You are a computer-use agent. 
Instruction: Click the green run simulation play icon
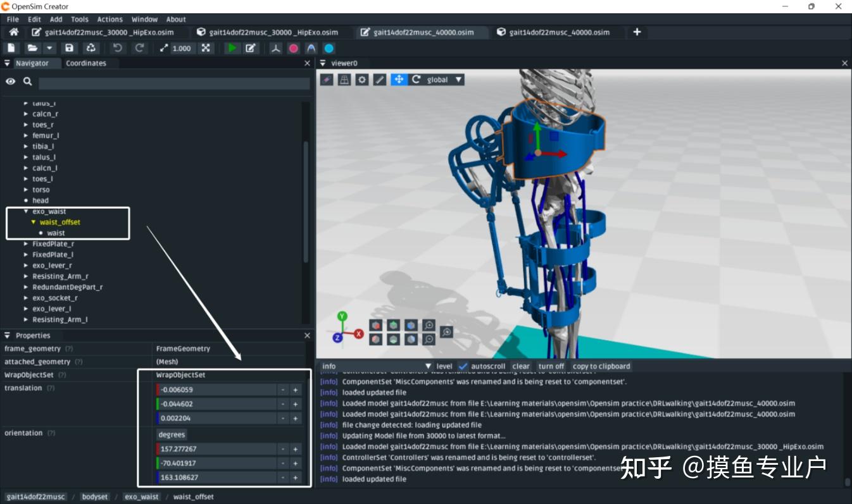pyautogui.click(x=232, y=48)
